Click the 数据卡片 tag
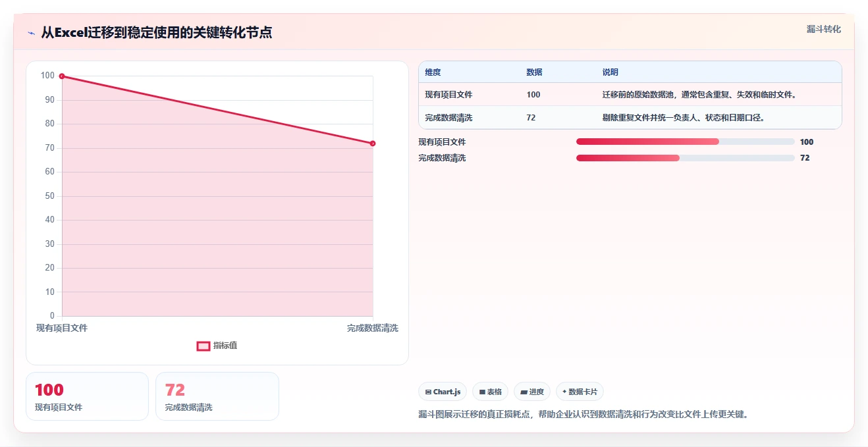The width and height of the screenshot is (868, 447). (580, 392)
